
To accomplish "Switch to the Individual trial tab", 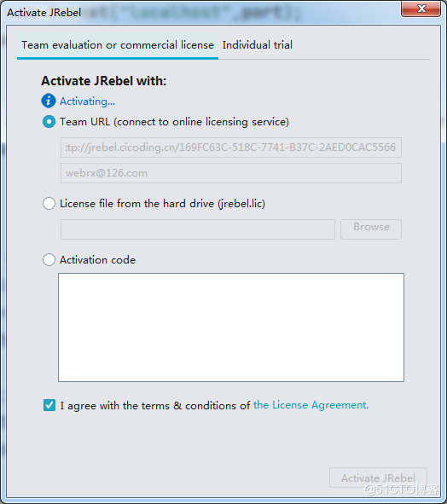I will point(258,45).
